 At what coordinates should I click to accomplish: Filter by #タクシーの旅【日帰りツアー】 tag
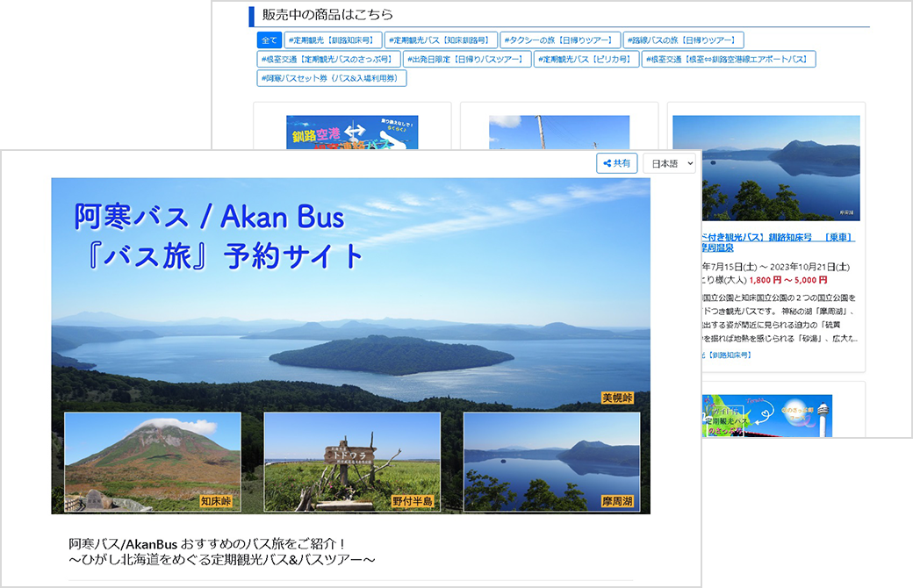click(x=560, y=40)
